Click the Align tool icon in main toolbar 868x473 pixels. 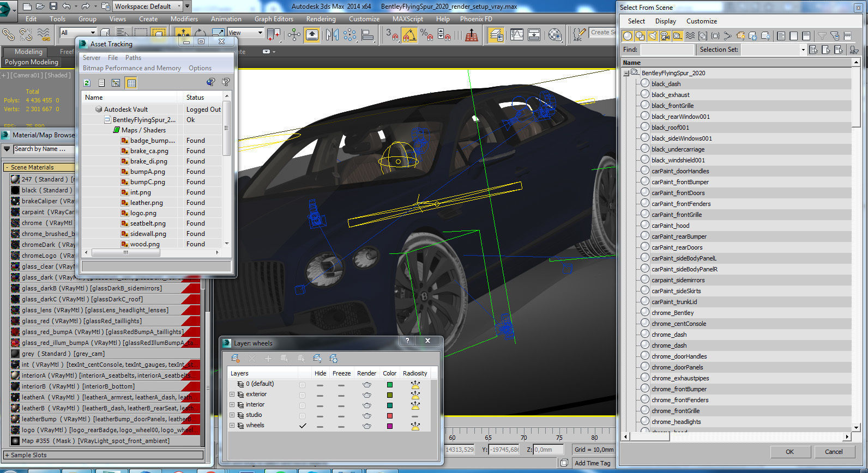pyautogui.click(x=368, y=35)
